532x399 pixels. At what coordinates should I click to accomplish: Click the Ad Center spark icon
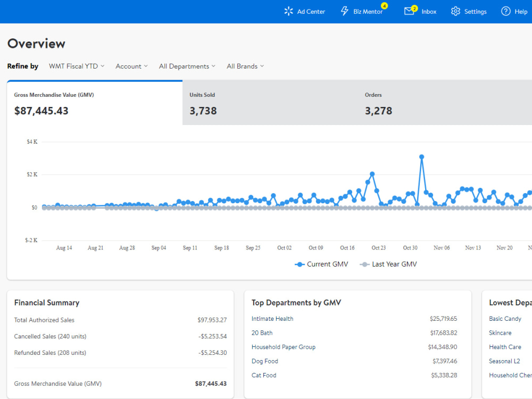pyautogui.click(x=288, y=11)
